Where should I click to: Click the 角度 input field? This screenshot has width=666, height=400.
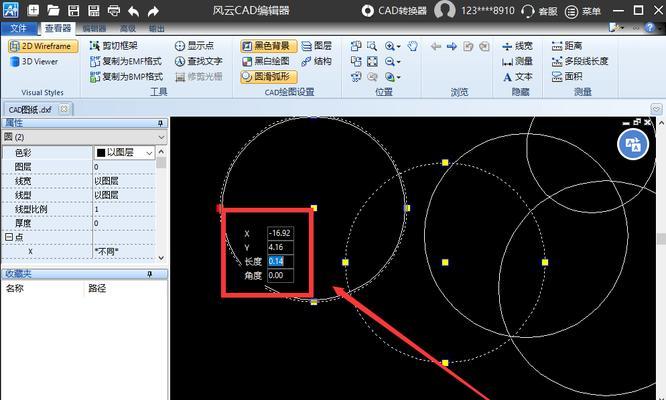coord(280,275)
